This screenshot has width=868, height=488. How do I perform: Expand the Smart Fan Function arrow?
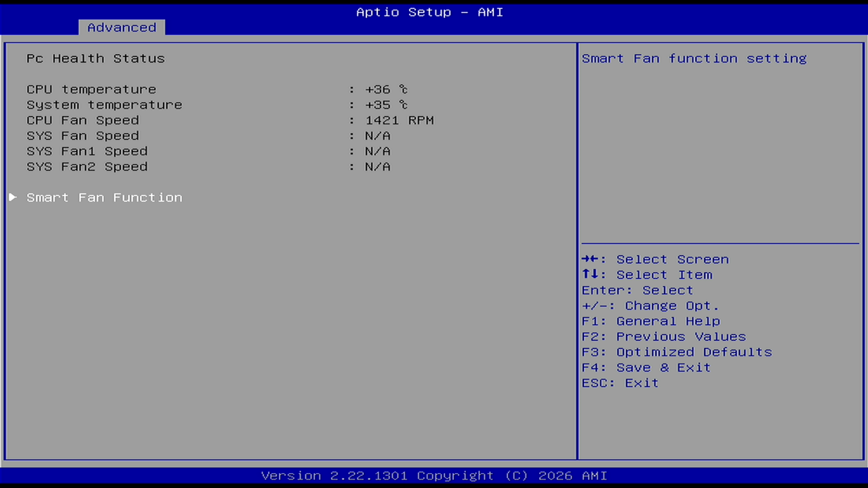click(13, 197)
